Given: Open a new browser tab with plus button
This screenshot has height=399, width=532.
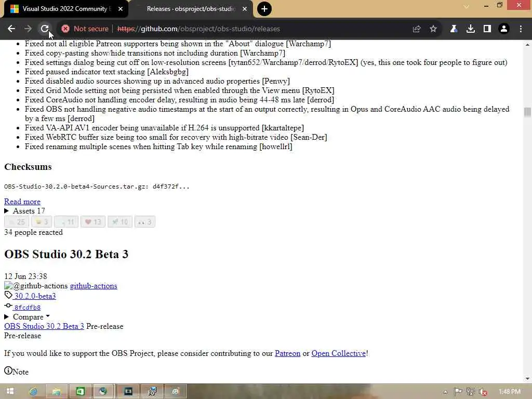Looking at the screenshot, I should [264, 9].
